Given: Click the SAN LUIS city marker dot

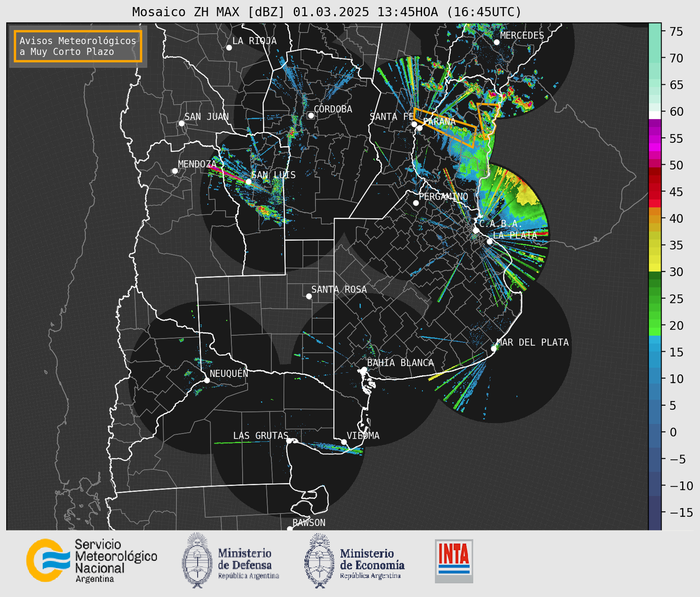Looking at the screenshot, I should pyautogui.click(x=248, y=182).
